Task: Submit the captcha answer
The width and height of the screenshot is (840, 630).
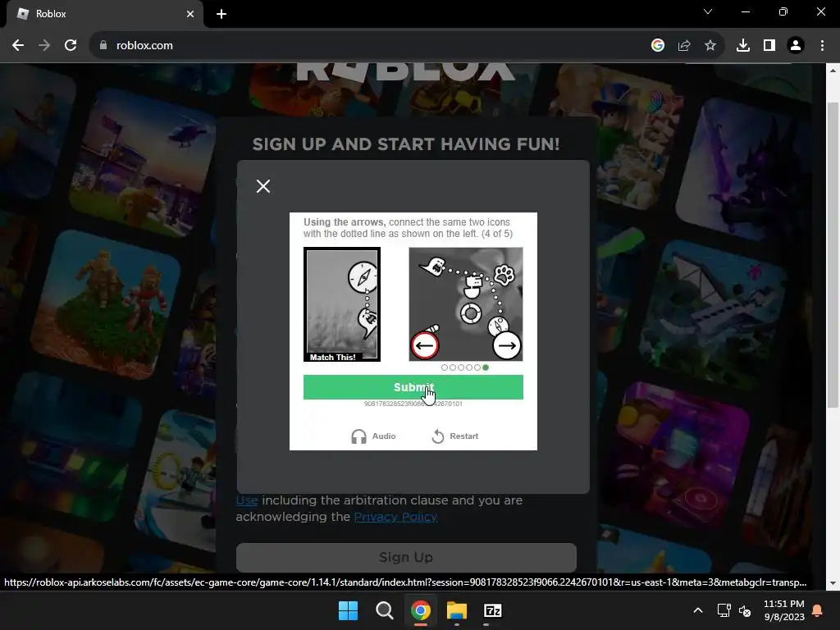Action: coord(413,387)
